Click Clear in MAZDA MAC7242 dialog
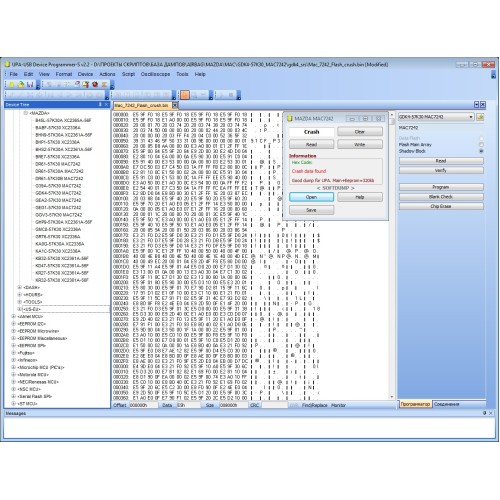The width and height of the screenshot is (500, 500). (x=360, y=132)
